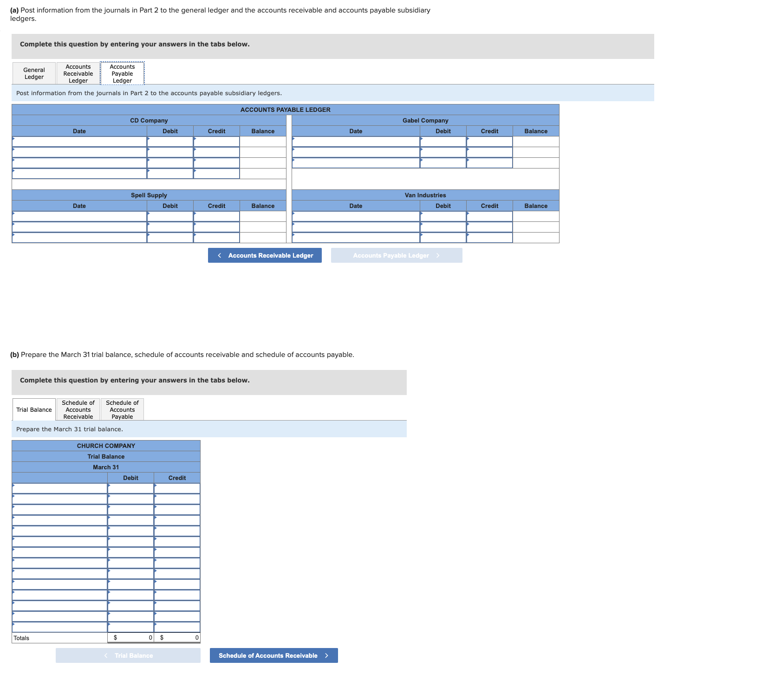Switch to the Trial Balance tab
Image resolution: width=781 pixels, height=700 pixels.
click(33, 409)
